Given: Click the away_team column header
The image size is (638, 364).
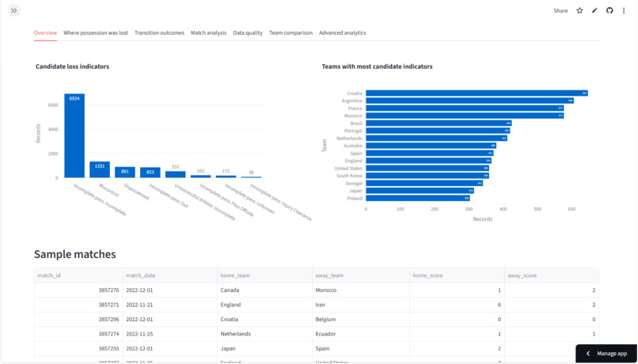Looking at the screenshot, I should [x=360, y=275].
